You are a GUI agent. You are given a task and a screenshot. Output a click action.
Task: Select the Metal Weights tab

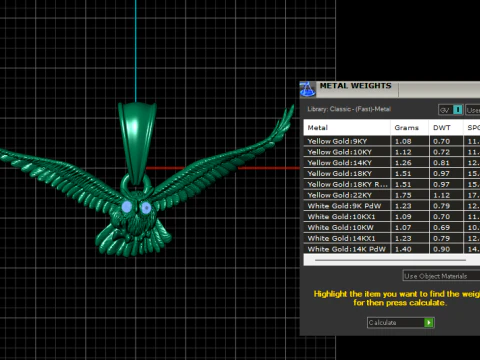pyautogui.click(x=356, y=86)
